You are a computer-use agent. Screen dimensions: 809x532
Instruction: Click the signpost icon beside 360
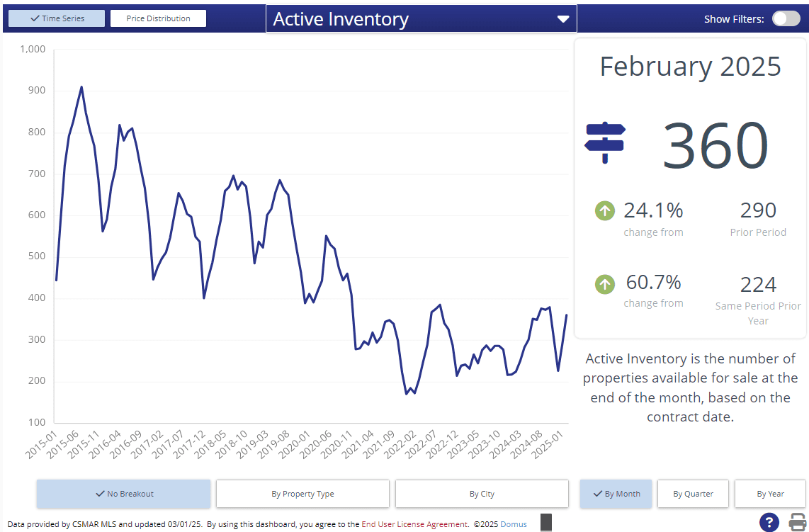coord(604,142)
